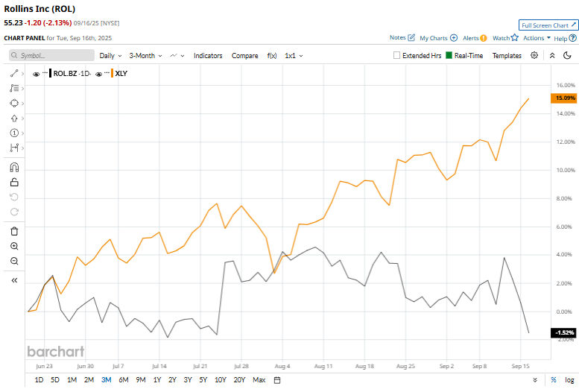Open the Compare menu
The image size is (579, 392).
coord(245,56)
